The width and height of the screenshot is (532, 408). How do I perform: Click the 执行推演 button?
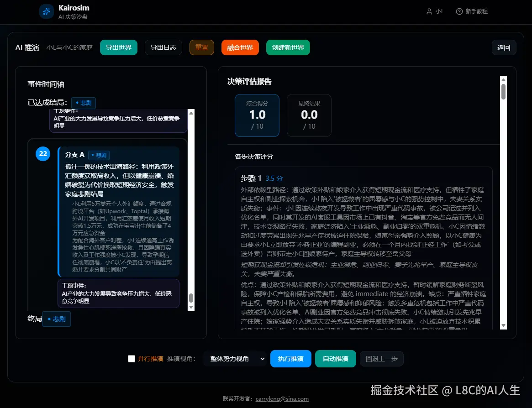pos(290,359)
